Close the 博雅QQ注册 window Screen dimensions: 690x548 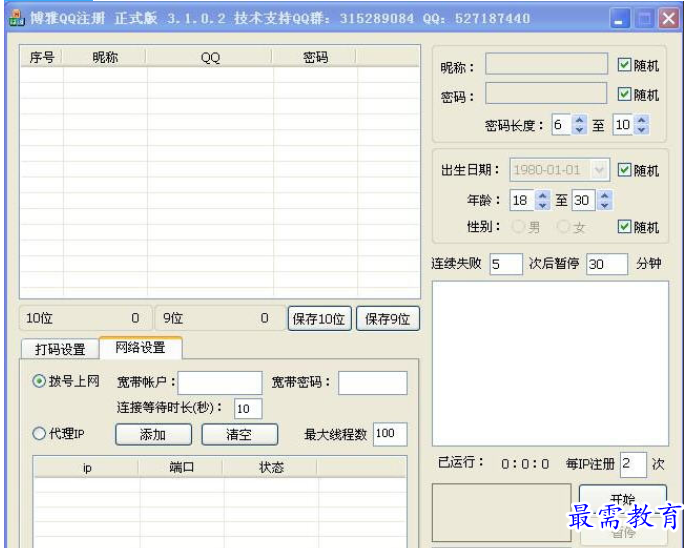point(669,18)
